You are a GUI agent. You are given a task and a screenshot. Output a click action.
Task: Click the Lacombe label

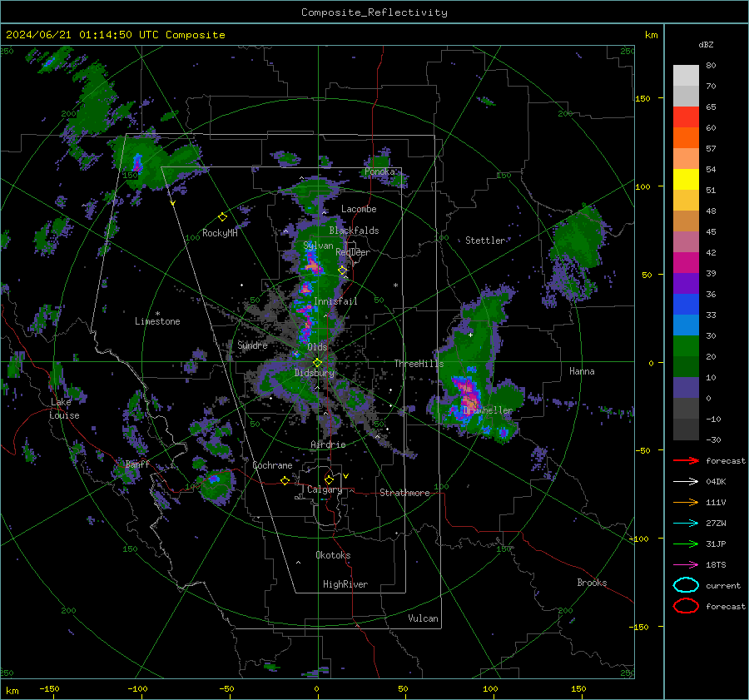click(359, 209)
